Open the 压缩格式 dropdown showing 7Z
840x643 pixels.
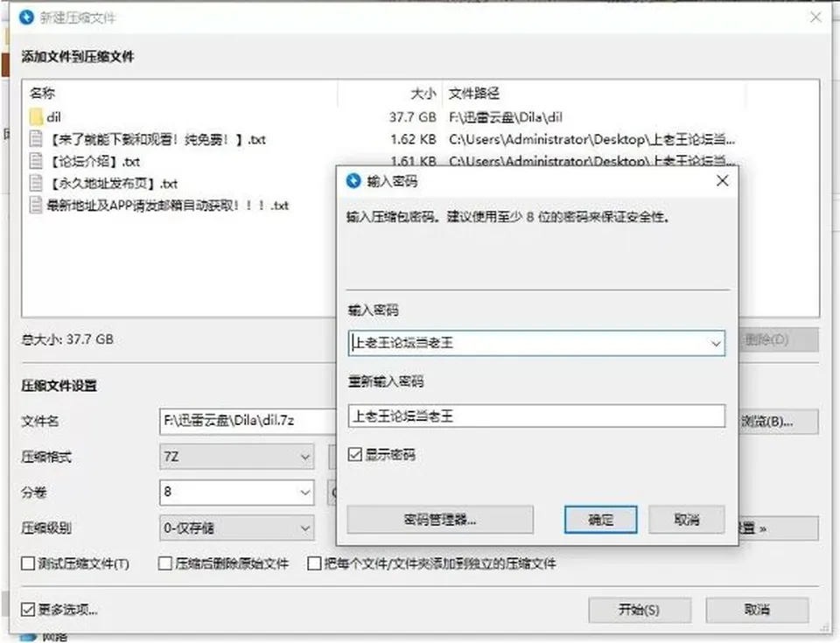[x=236, y=457]
